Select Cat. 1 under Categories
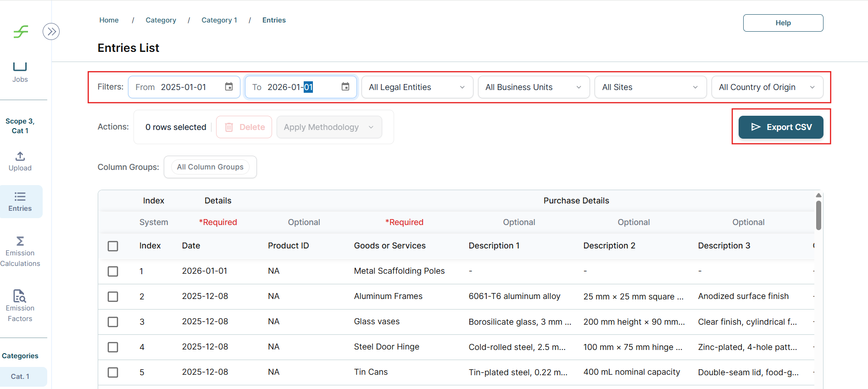Screen dimensions: 868x389 (20, 377)
